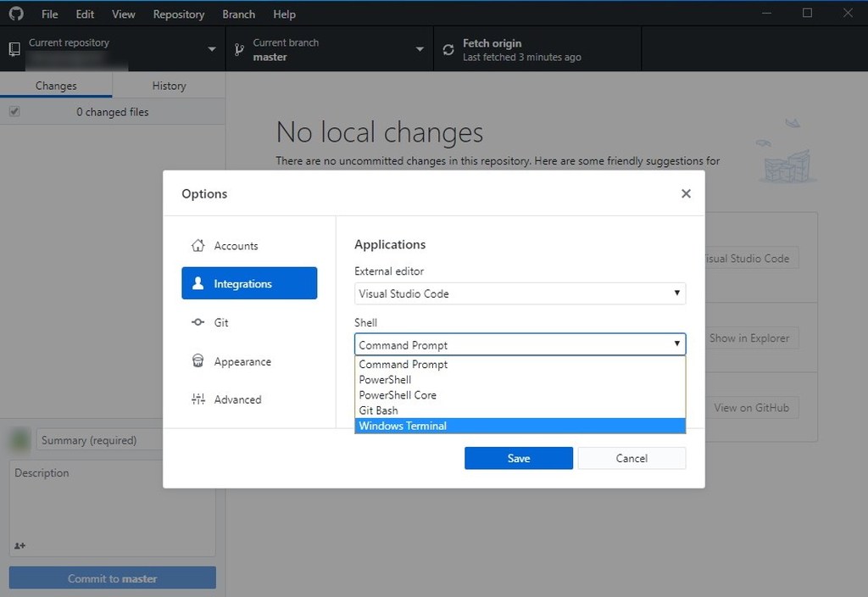Open Appearance settings via its sidebar icon
The height and width of the screenshot is (597, 868).
click(x=197, y=360)
